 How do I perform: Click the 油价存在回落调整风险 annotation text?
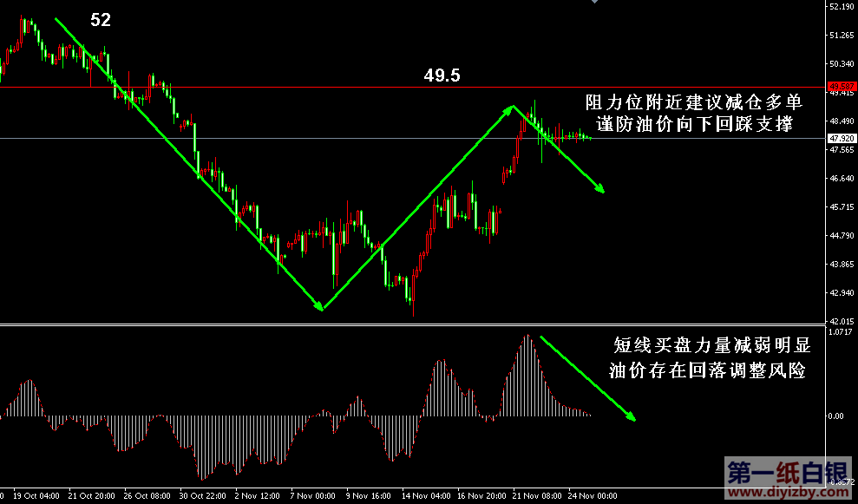[x=707, y=371]
